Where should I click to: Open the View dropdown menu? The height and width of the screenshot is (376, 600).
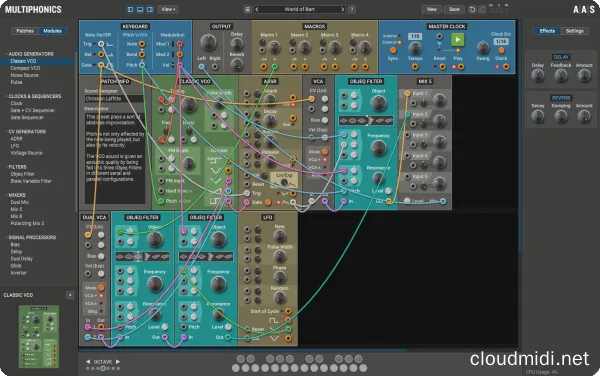coord(168,9)
